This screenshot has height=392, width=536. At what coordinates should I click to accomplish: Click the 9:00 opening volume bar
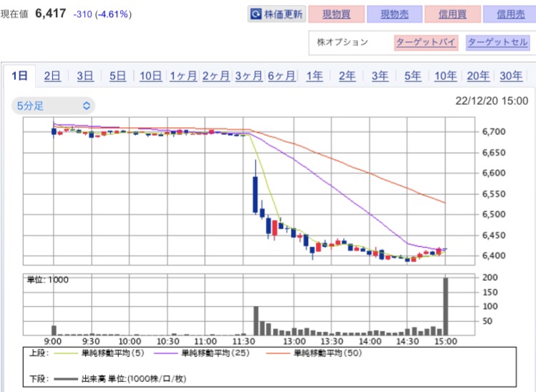54,331
